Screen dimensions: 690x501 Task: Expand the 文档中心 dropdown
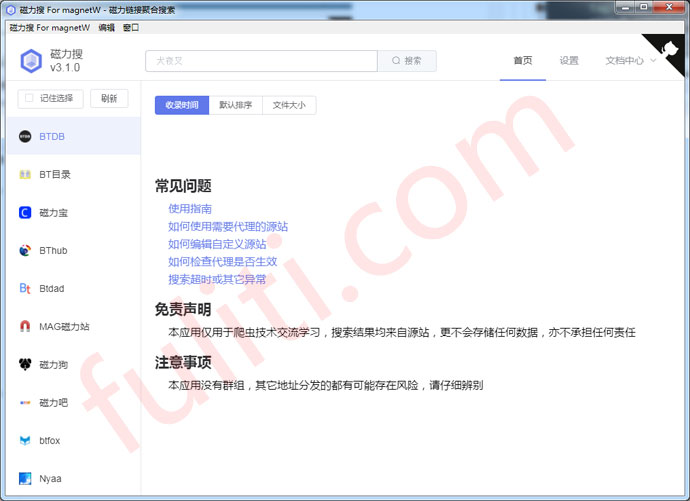pyautogui.click(x=630, y=60)
